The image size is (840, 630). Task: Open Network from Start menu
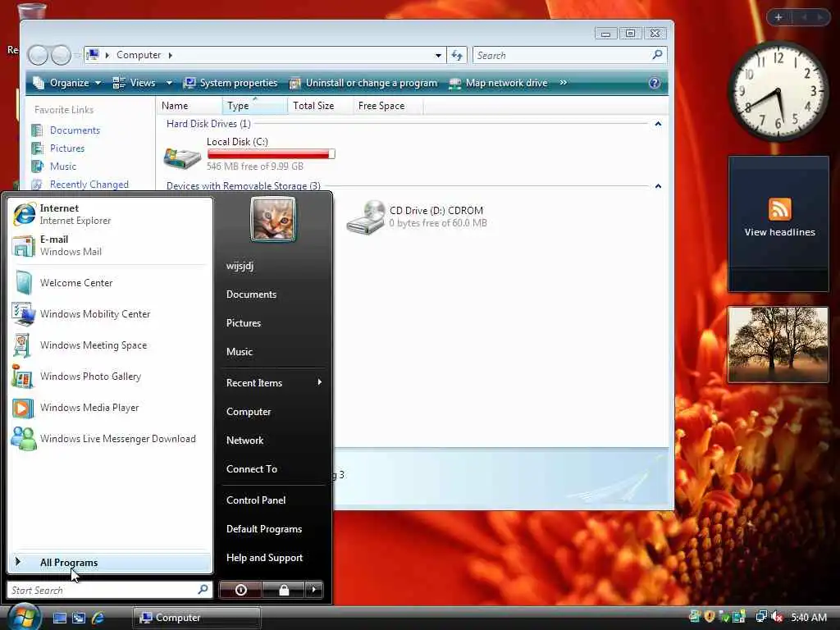244,441
